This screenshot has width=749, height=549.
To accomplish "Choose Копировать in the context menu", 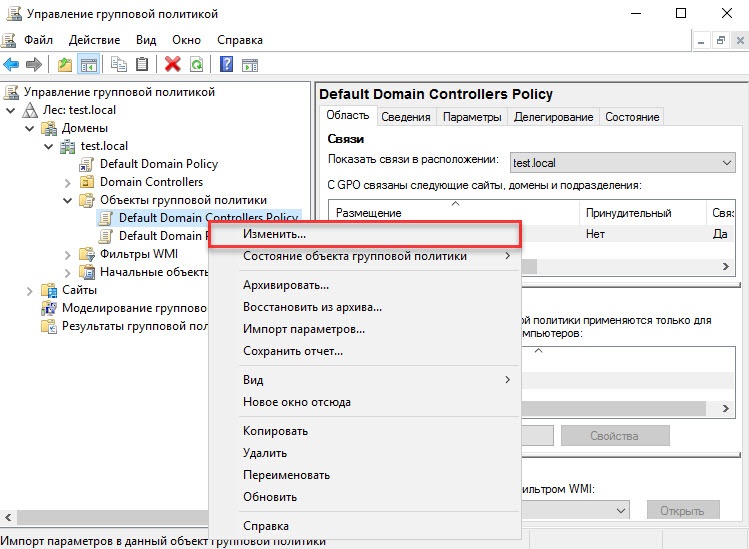I will (x=365, y=431).
